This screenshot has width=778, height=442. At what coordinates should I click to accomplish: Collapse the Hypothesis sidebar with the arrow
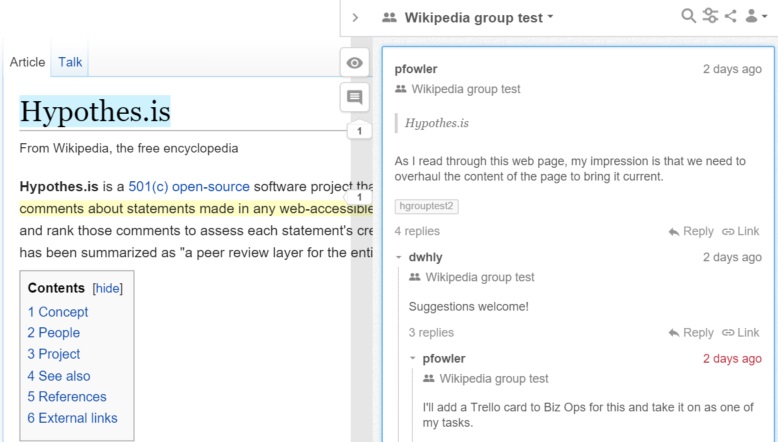click(x=355, y=18)
